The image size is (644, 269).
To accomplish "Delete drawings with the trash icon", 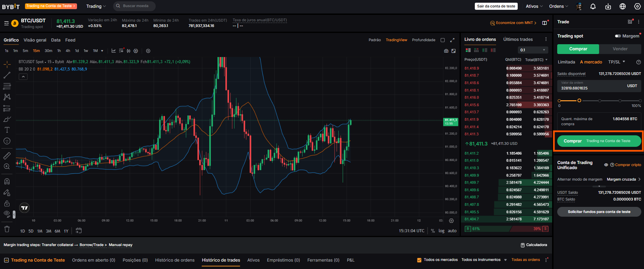I will pyautogui.click(x=7, y=229).
